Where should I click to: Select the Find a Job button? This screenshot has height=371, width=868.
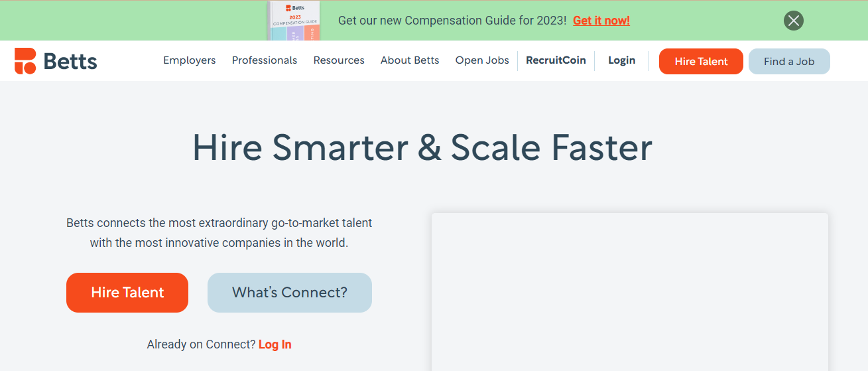tap(789, 61)
